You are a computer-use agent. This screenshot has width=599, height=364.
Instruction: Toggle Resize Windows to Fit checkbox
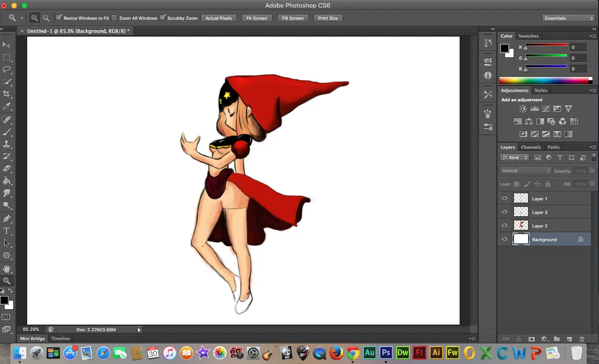pos(59,18)
